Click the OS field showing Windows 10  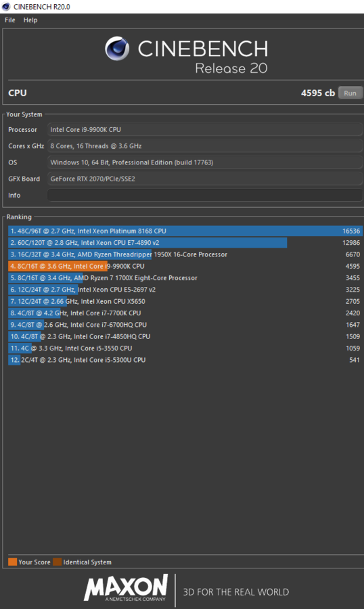coord(205,162)
